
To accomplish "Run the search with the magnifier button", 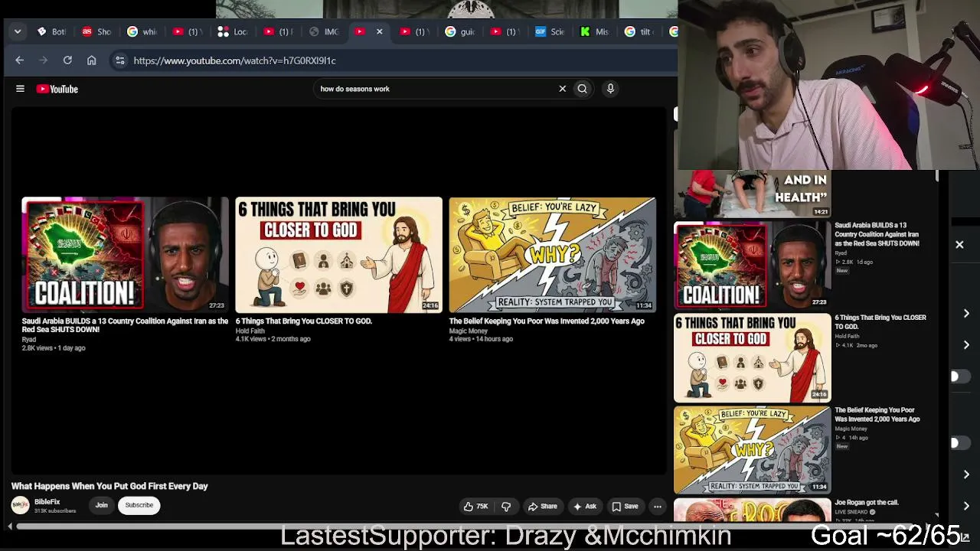I will (x=583, y=89).
